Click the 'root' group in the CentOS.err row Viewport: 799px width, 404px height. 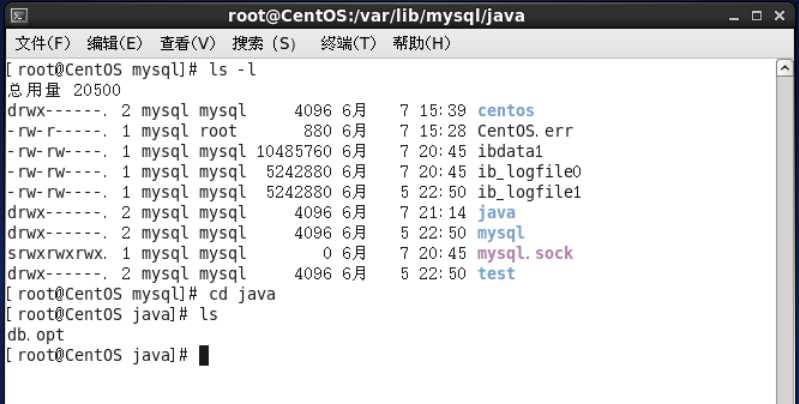tap(218, 131)
